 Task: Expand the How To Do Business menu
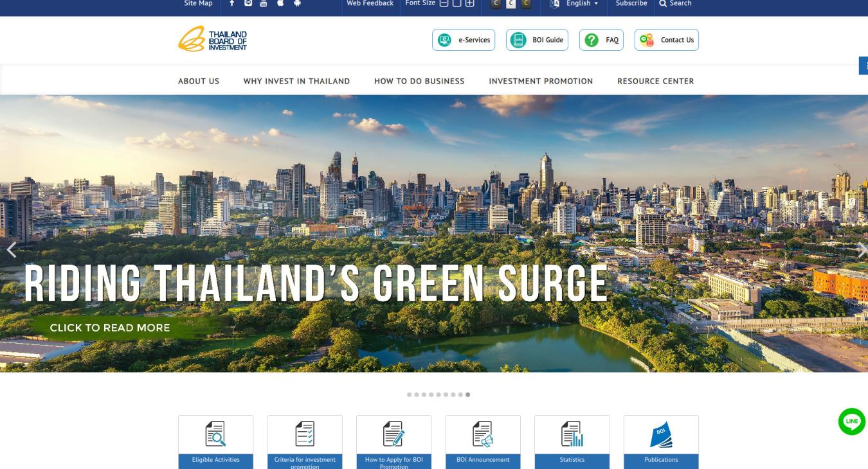click(x=419, y=81)
